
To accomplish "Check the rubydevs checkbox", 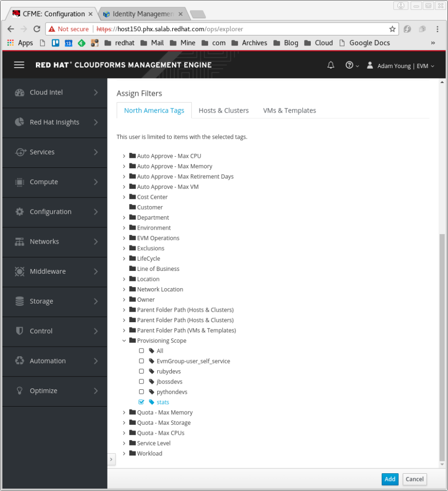I will pos(141,372).
